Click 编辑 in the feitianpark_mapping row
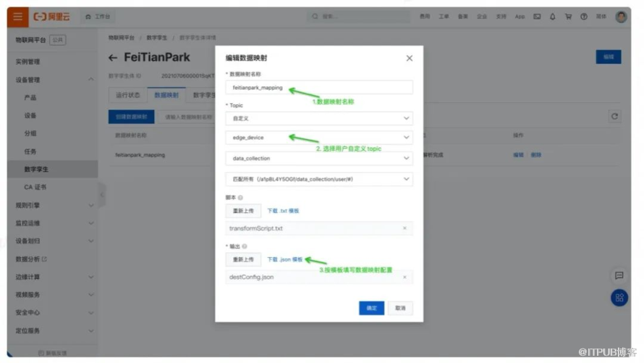The height and width of the screenshot is (363, 644). 518,155
